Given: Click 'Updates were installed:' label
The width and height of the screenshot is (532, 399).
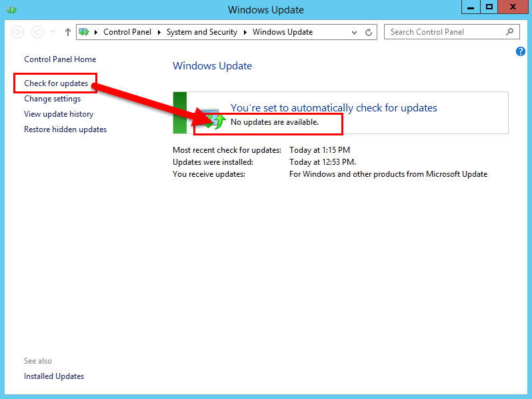Looking at the screenshot, I should 213,162.
